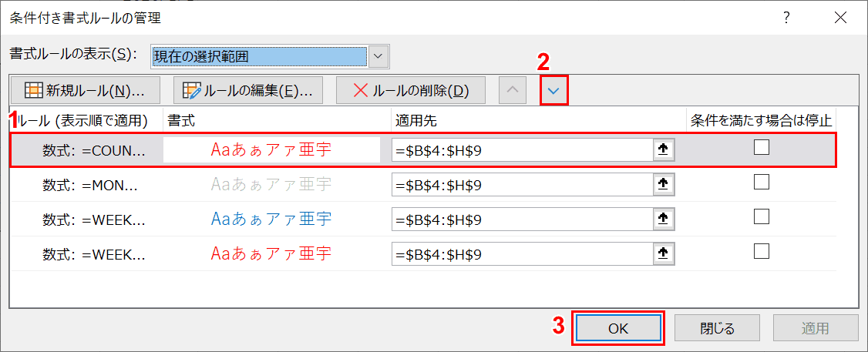Click blue format preview of WEEK rule
Screen dimensions: 868x352
271,220
